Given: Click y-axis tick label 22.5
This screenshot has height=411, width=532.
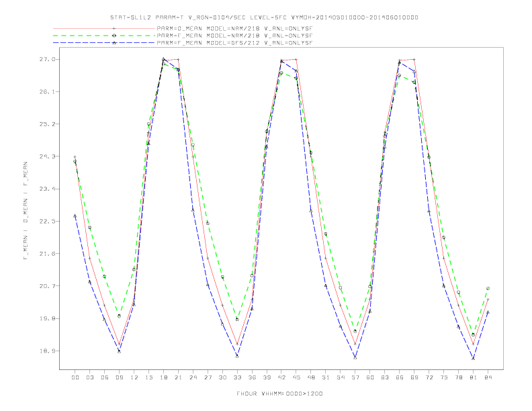Looking at the screenshot, I should tap(47, 221).
